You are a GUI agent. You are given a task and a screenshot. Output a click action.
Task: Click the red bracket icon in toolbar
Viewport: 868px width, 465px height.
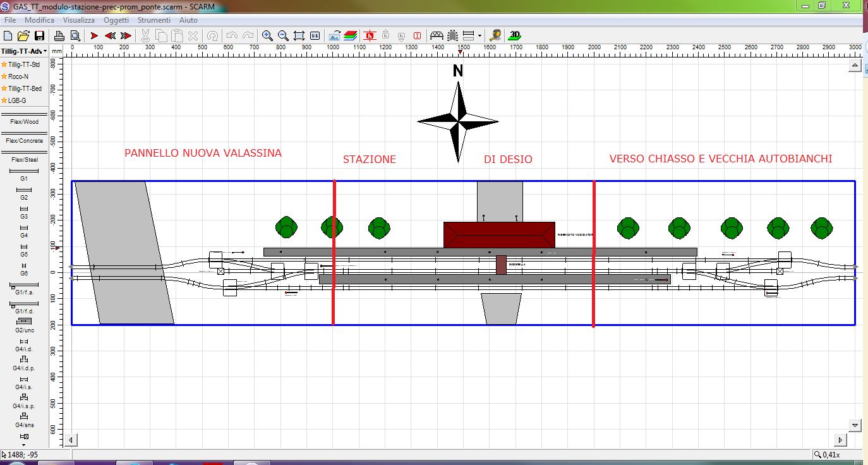click(x=418, y=35)
